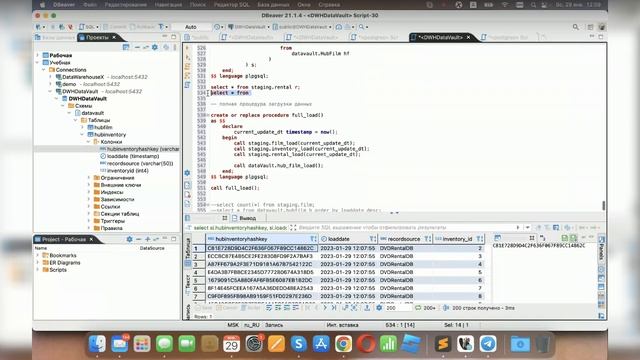This screenshot has width=640, height=360.
Task: Switch to the База данных navigator tab
Action: (55, 38)
